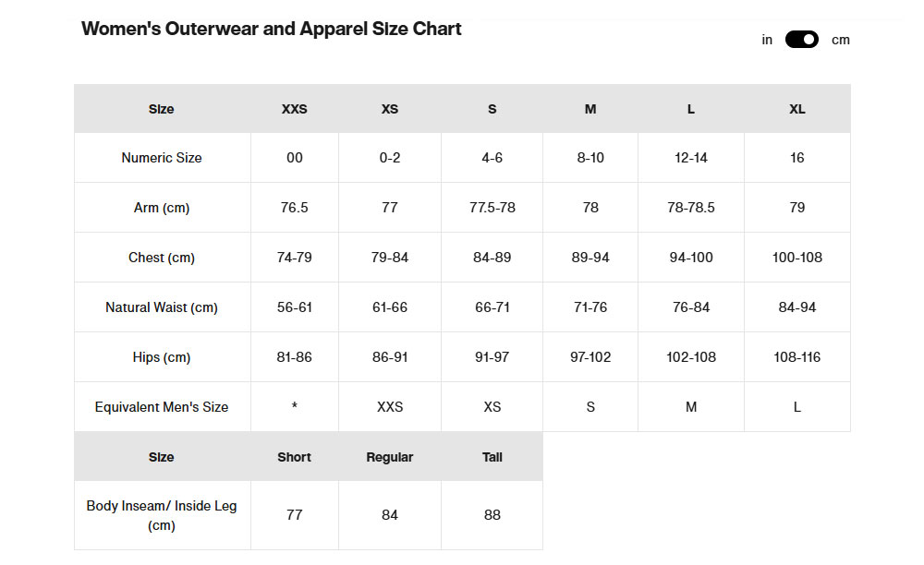This screenshot has width=924, height=565.
Task: Toggle the in/cm unit switch
Action: coord(801,40)
